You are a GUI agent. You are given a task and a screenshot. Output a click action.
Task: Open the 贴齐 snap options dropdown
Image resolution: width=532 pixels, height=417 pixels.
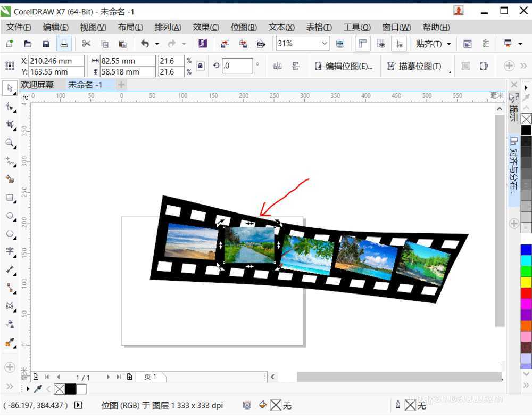point(448,44)
